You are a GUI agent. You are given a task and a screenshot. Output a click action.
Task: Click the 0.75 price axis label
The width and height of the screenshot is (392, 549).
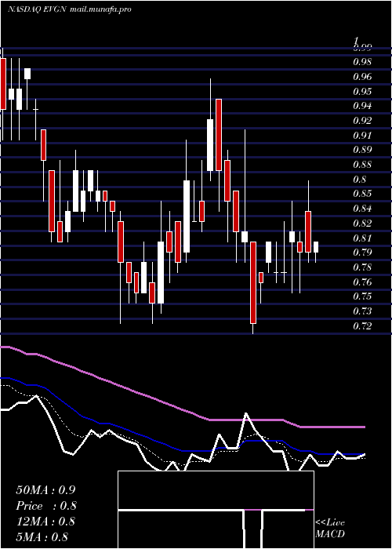[x=362, y=296]
